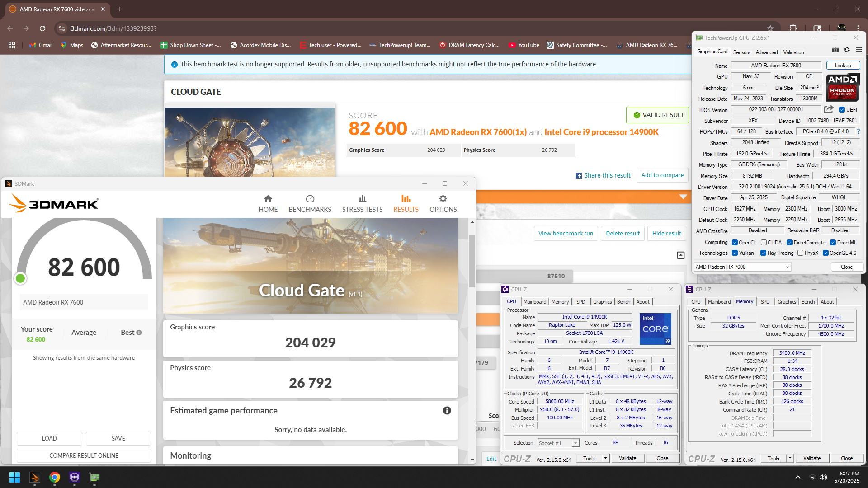Click 3DMark taskbar icon
This screenshot has width=868, height=488.
35,477
